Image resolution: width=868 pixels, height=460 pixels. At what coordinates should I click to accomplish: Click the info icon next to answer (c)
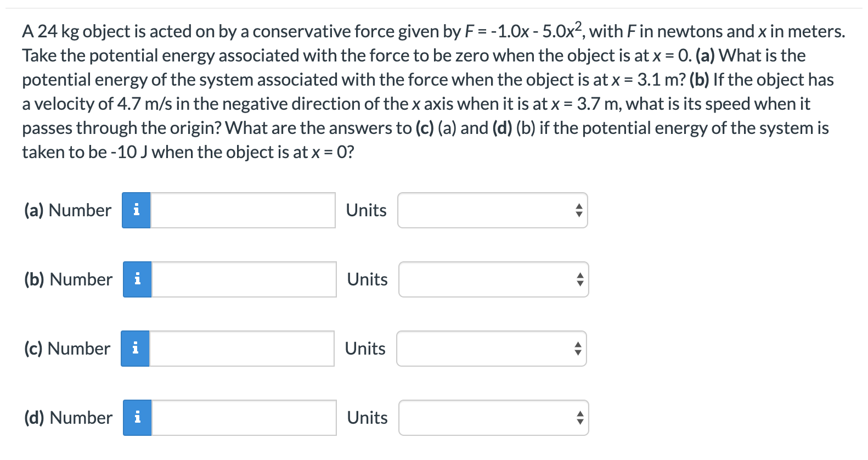(137, 348)
